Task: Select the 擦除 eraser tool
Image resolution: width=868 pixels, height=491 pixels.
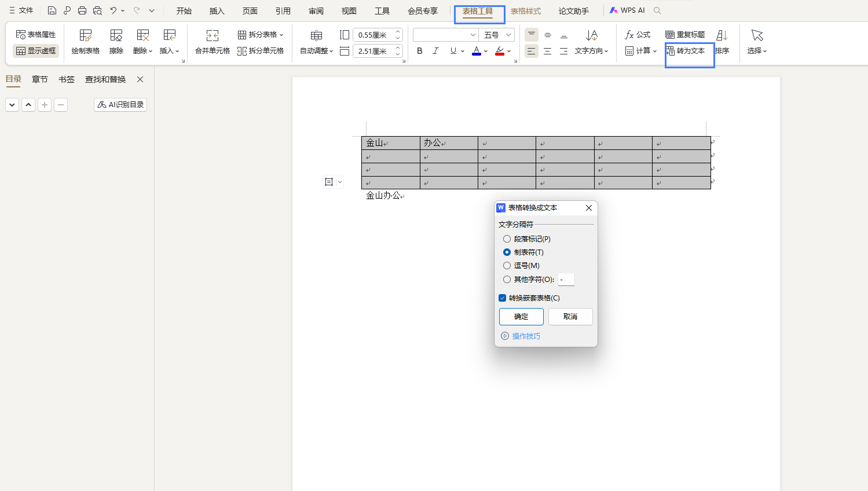Action: 116,42
